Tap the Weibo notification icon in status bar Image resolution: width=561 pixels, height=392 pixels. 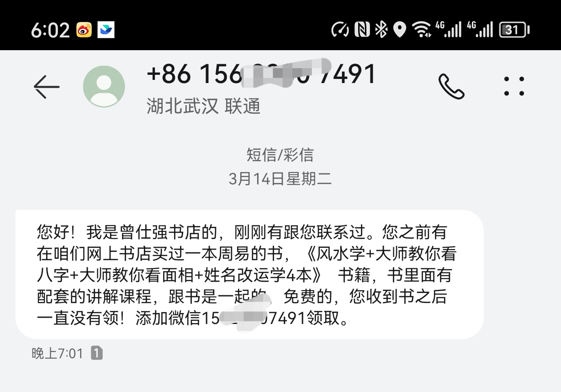pyautogui.click(x=84, y=30)
